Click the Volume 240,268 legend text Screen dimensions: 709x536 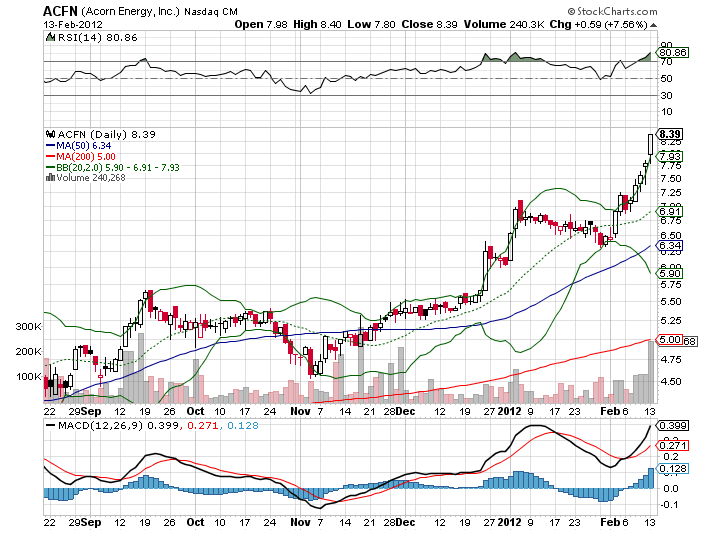pos(91,178)
